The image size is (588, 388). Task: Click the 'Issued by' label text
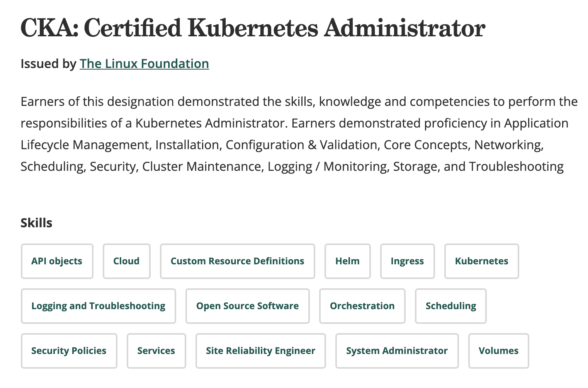tap(49, 64)
